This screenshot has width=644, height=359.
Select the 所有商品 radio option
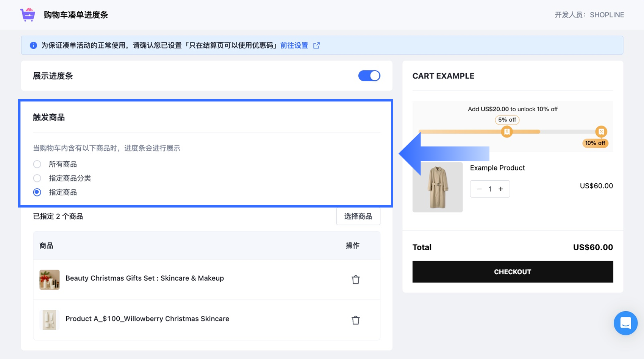coord(37,164)
